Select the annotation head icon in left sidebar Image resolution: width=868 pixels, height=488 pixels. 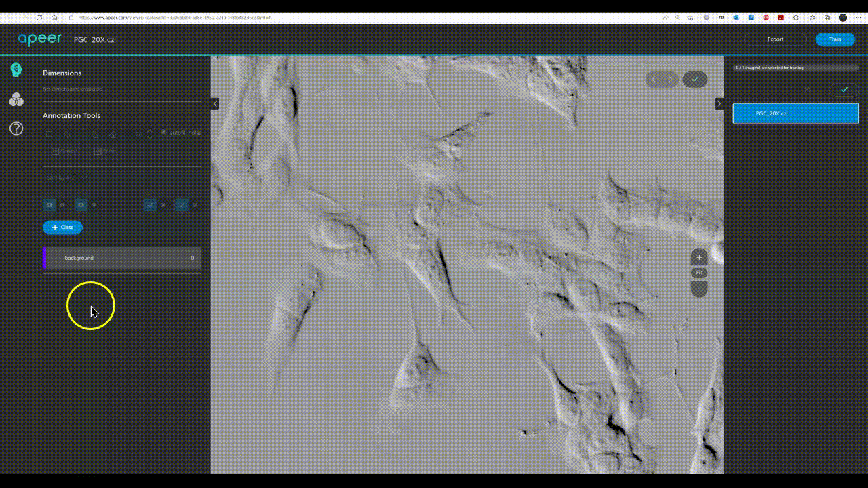point(16,69)
